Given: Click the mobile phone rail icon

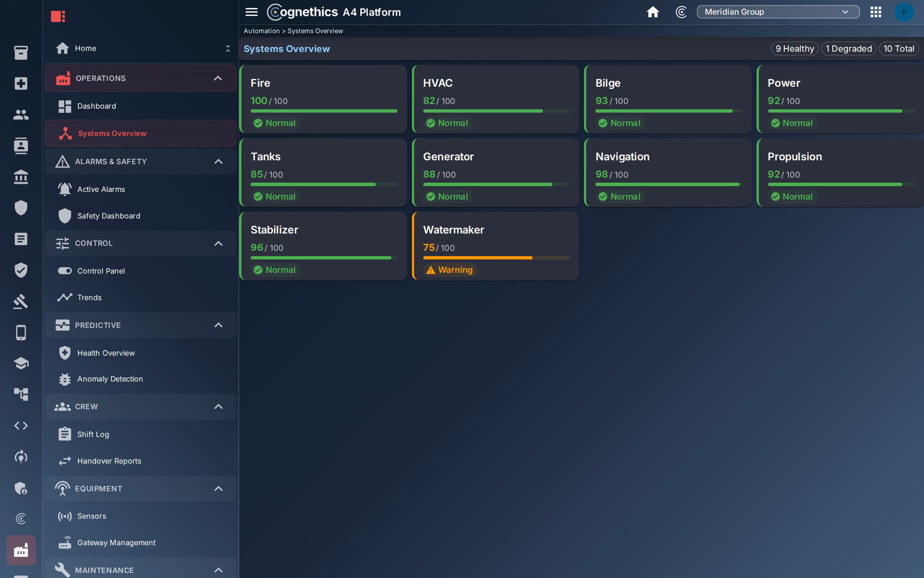Looking at the screenshot, I should click(x=21, y=332).
